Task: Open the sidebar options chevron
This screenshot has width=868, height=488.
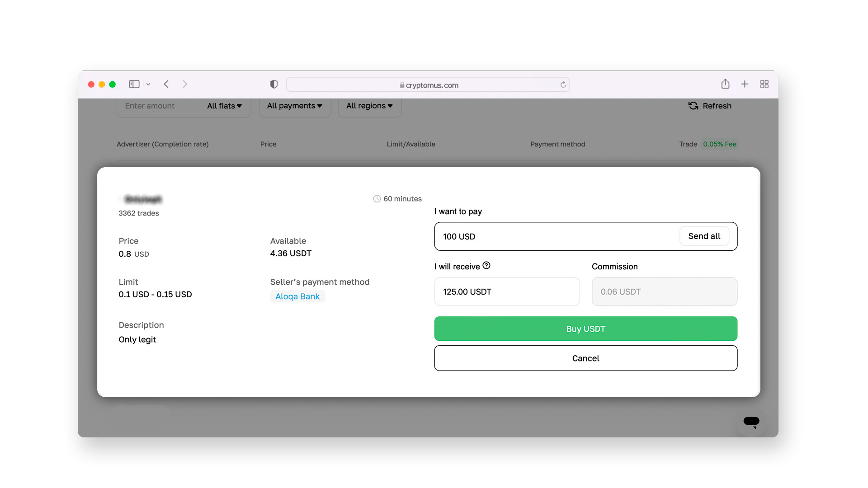Action: click(148, 84)
